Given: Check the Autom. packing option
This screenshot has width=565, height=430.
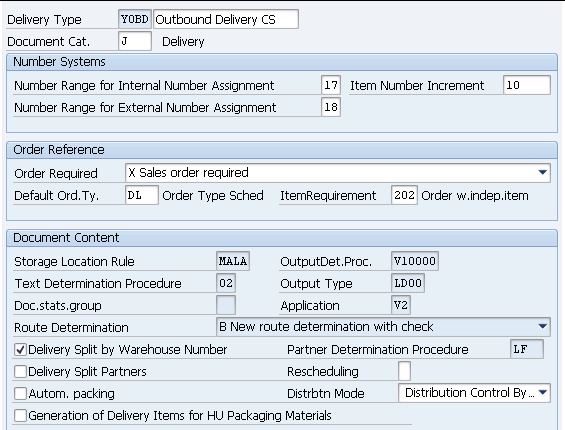Looking at the screenshot, I should coord(20,394).
